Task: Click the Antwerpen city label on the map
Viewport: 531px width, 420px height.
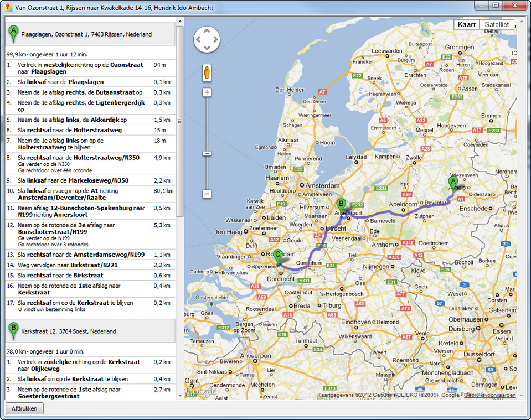Action: click(x=256, y=356)
